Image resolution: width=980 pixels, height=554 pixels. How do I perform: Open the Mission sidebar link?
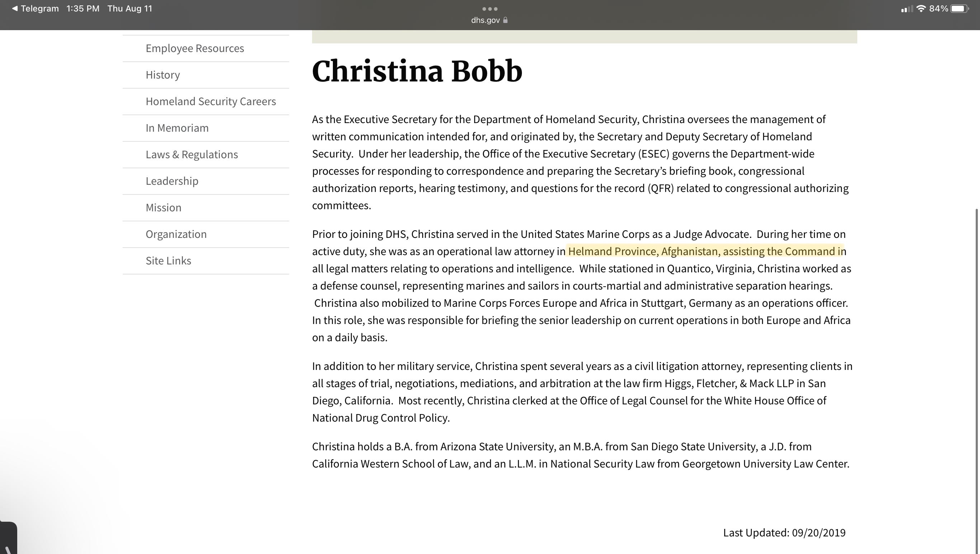point(206,208)
